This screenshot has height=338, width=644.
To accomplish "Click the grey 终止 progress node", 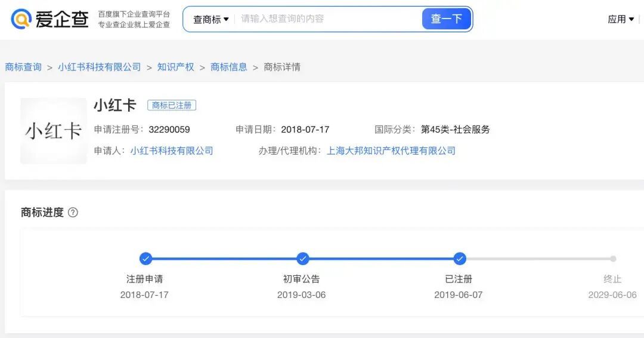I will [x=613, y=259].
